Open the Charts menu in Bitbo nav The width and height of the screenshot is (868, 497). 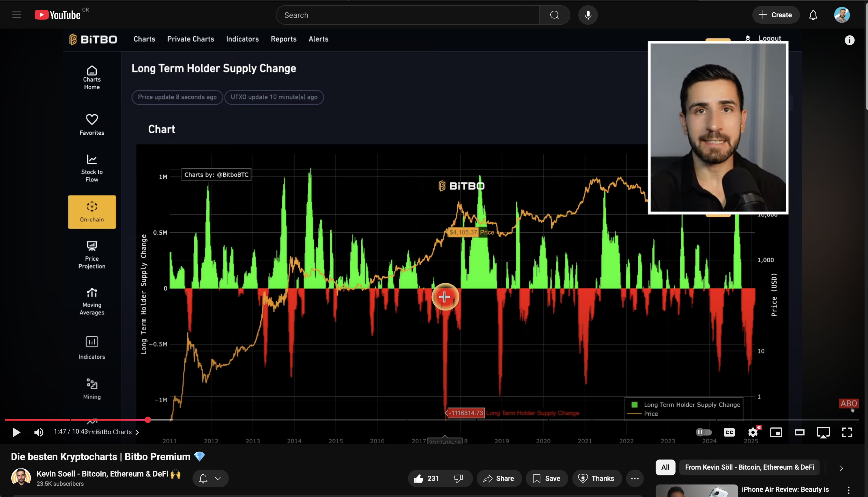144,39
